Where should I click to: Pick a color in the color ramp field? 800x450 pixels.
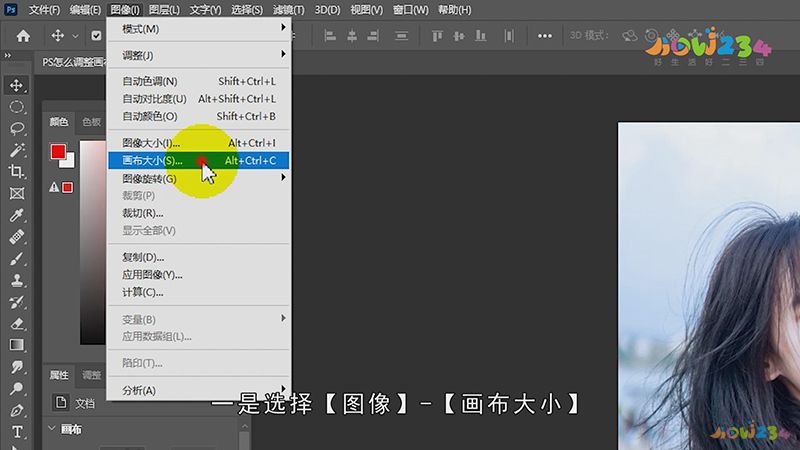click(x=93, y=242)
